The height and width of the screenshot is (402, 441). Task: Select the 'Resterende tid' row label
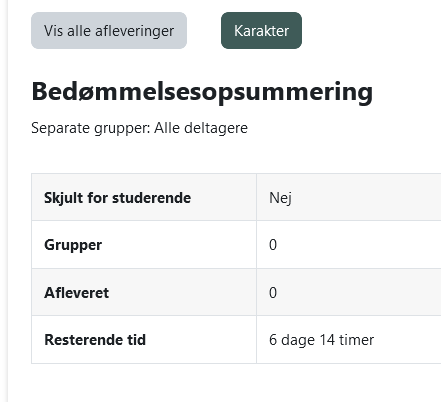pyautogui.click(x=95, y=340)
